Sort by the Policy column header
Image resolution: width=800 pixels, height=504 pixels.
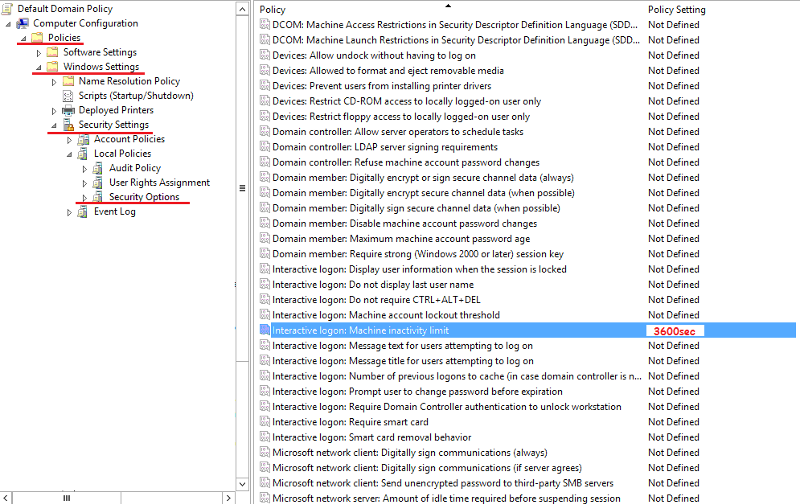tap(272, 9)
